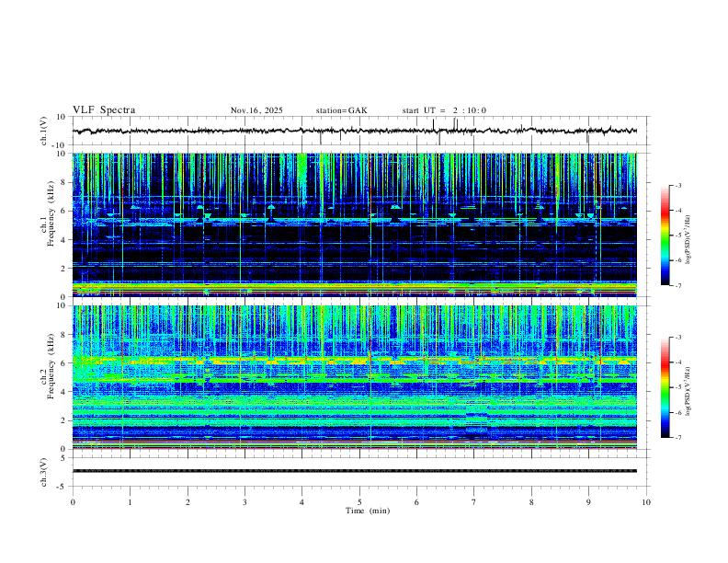Click inside the ch.2 spectrogram panel
This screenshot has height=563, width=728.
355,377
